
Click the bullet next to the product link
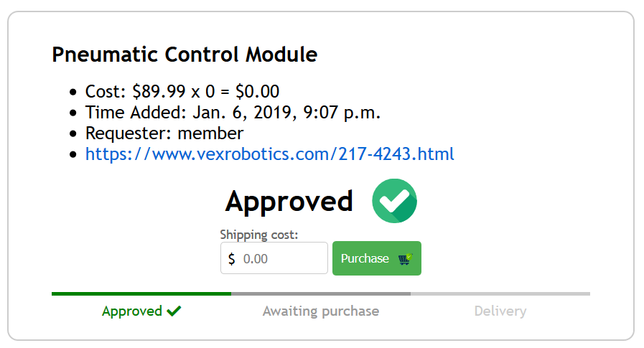[x=73, y=155]
